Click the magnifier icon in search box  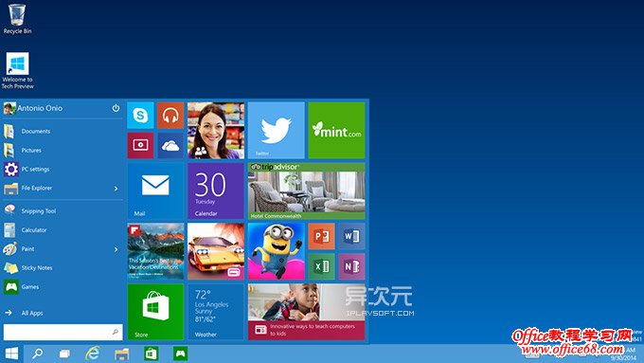click(116, 332)
